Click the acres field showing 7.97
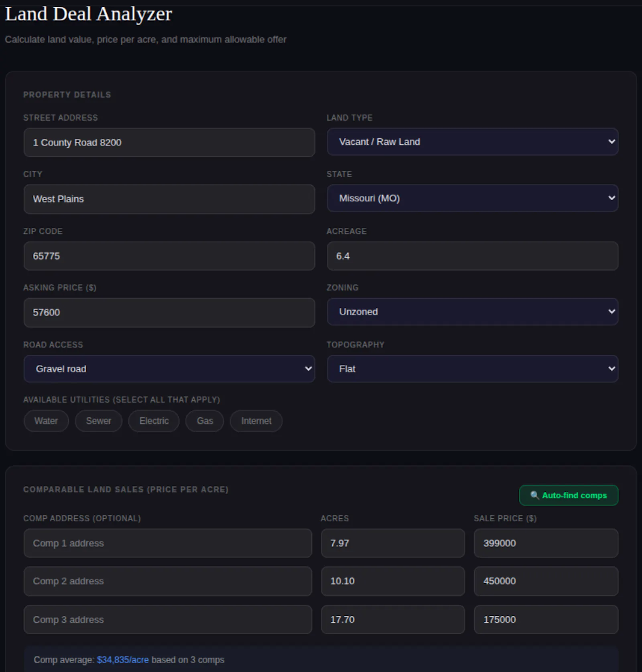 click(393, 543)
